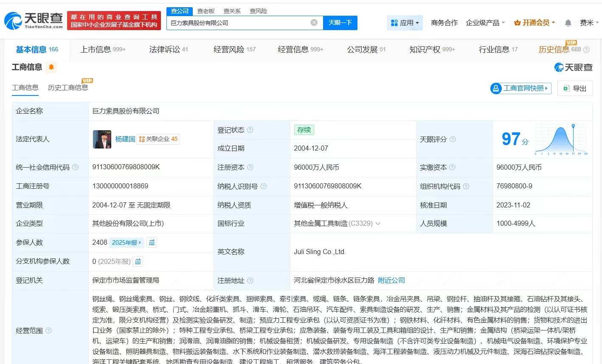
Task: Click the orange alert bell beside 工商信息
Action: (51, 67)
